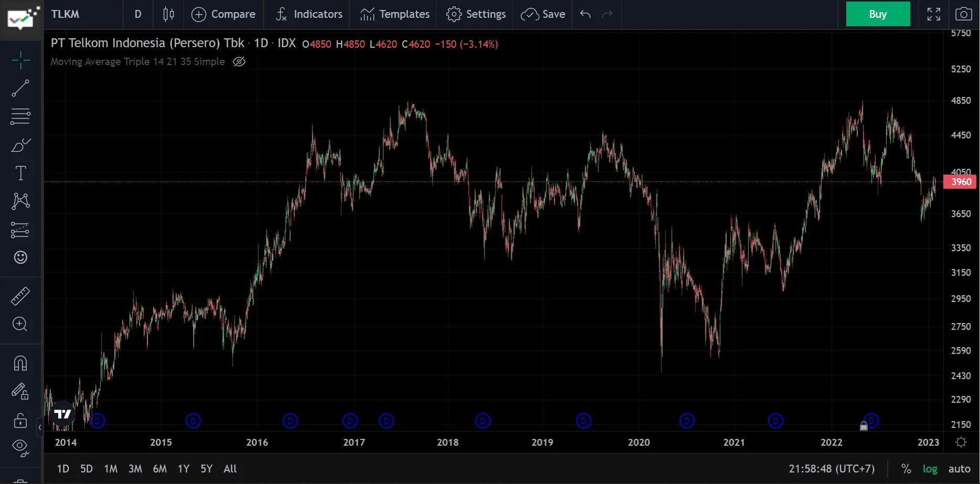Image resolution: width=980 pixels, height=484 pixels.
Task: Toggle hide all drawings eye icon
Action: click(x=20, y=448)
